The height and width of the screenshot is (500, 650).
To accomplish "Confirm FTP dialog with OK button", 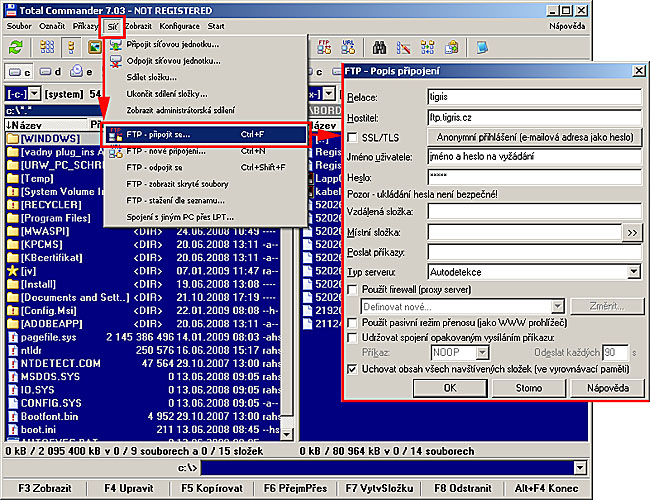I will click(450, 388).
